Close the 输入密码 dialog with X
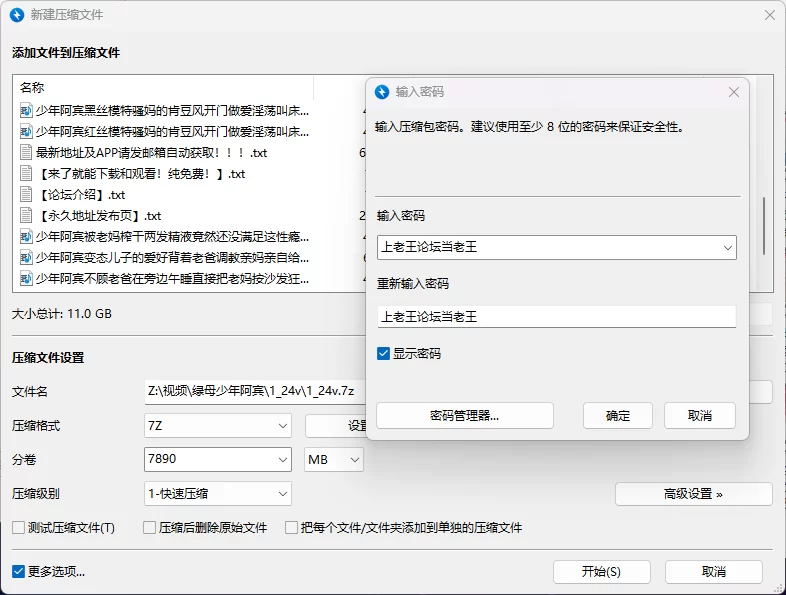Viewport: 786px width, 595px height. tap(734, 92)
